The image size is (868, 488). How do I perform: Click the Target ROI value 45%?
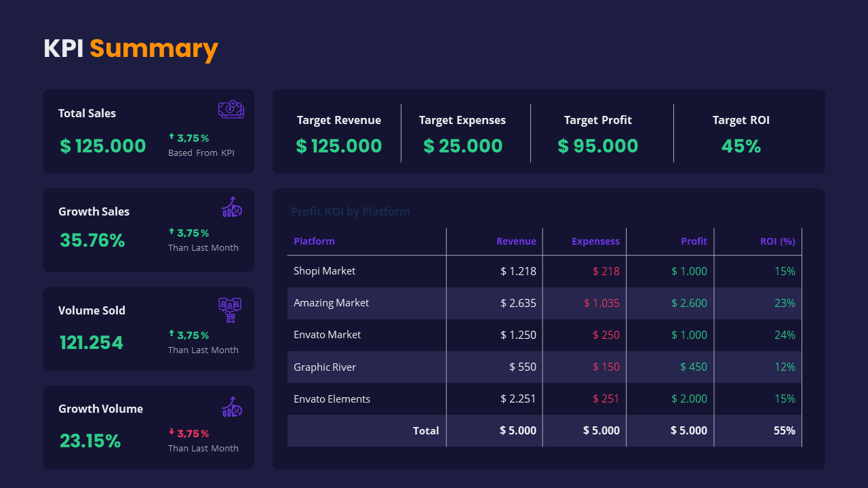tap(741, 146)
